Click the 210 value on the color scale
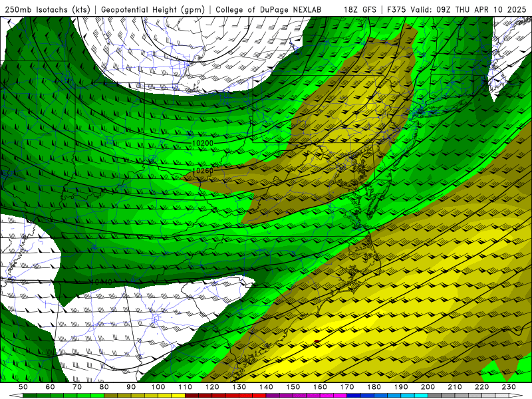 tap(455, 387)
